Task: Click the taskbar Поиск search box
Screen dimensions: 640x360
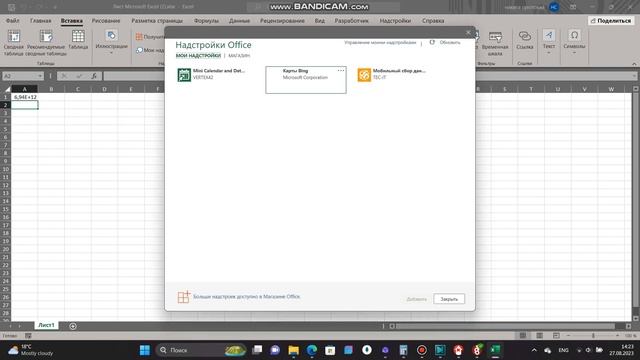Action: click(201, 350)
